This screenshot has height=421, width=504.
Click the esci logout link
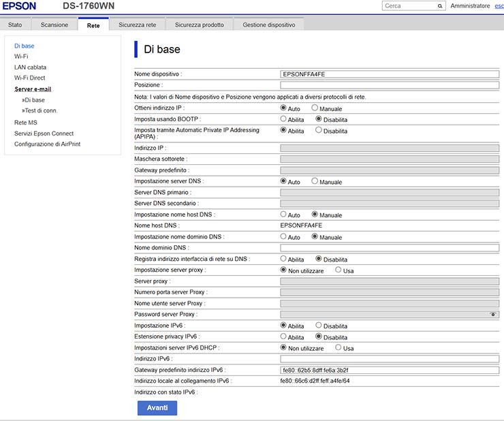click(x=499, y=6)
